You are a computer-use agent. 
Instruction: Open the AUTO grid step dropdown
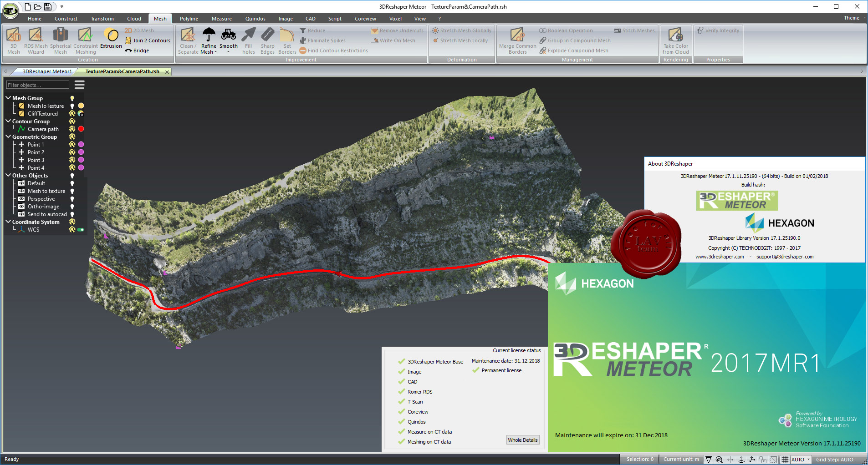tap(809, 460)
